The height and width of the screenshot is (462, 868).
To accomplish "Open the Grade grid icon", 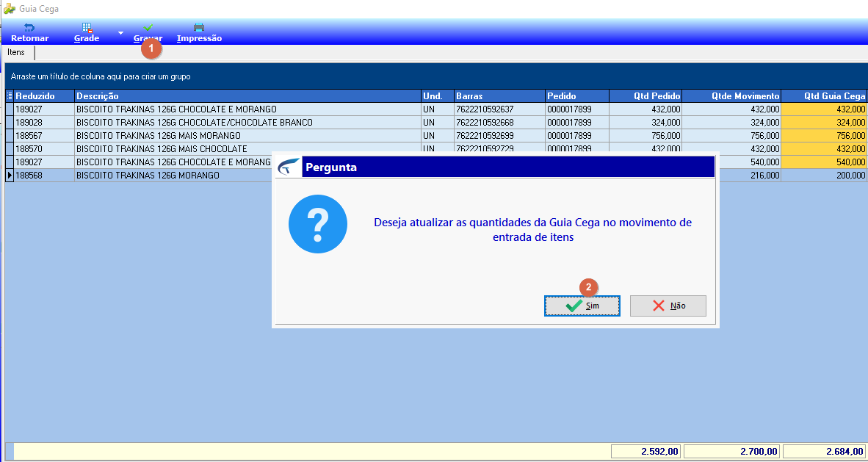I will click(x=87, y=27).
